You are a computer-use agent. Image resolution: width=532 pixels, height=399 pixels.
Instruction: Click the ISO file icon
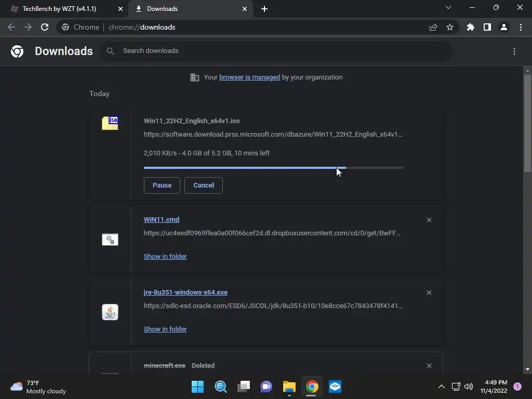[x=110, y=123]
